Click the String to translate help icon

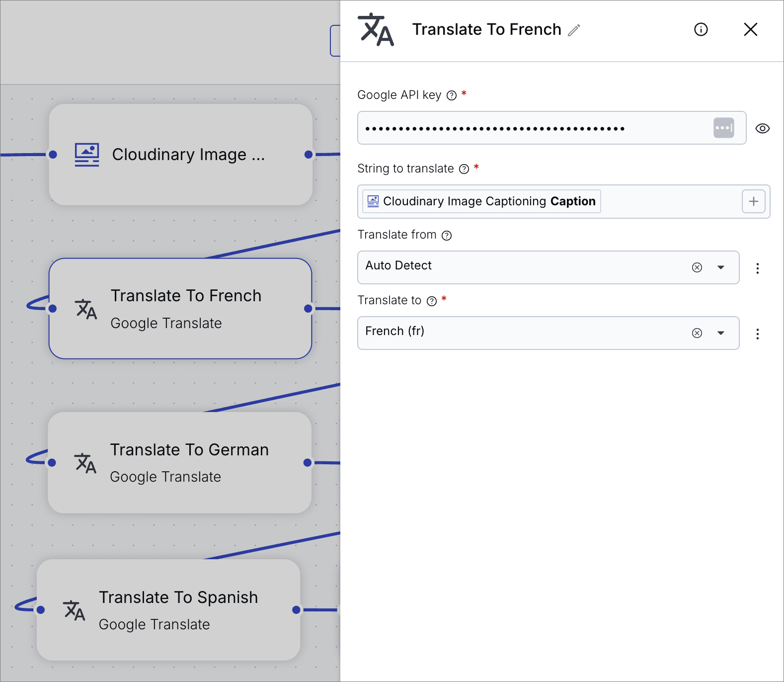(464, 169)
